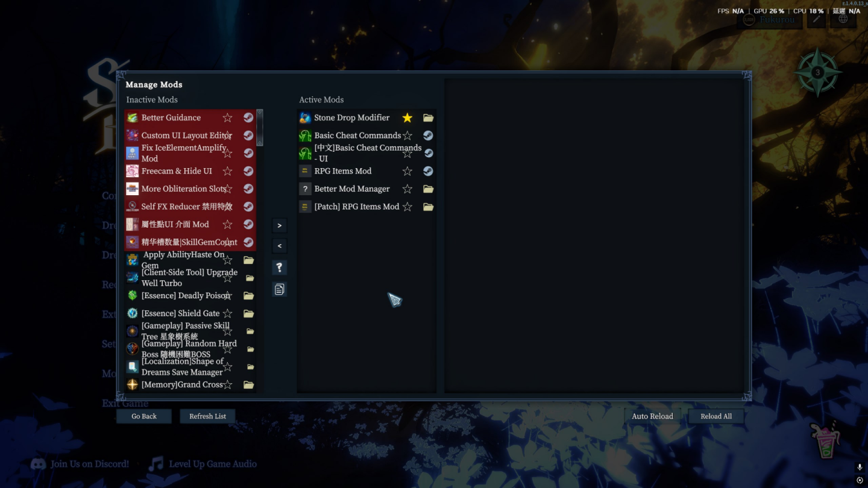The width and height of the screenshot is (868, 488).
Task: Favorite the Better Guidance mod star
Action: (227, 117)
